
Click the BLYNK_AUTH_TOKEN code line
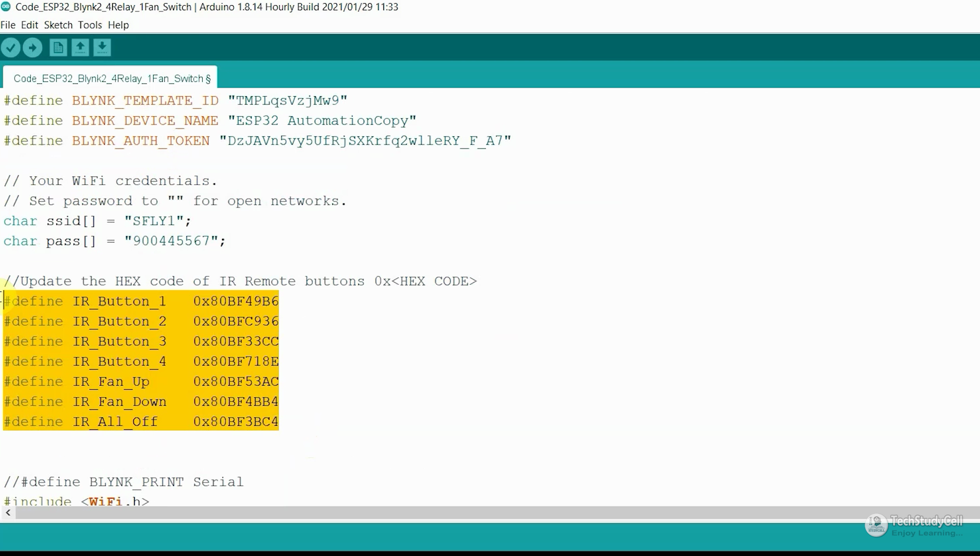pyautogui.click(x=255, y=140)
